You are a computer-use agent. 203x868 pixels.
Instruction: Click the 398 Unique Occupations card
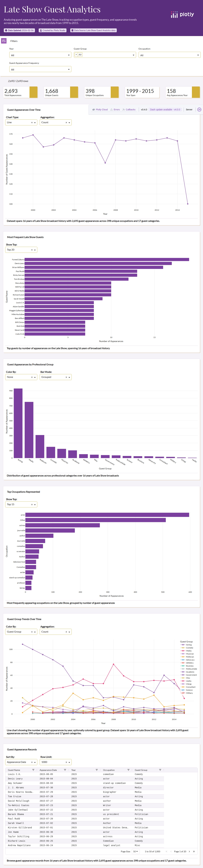[x=102, y=92]
